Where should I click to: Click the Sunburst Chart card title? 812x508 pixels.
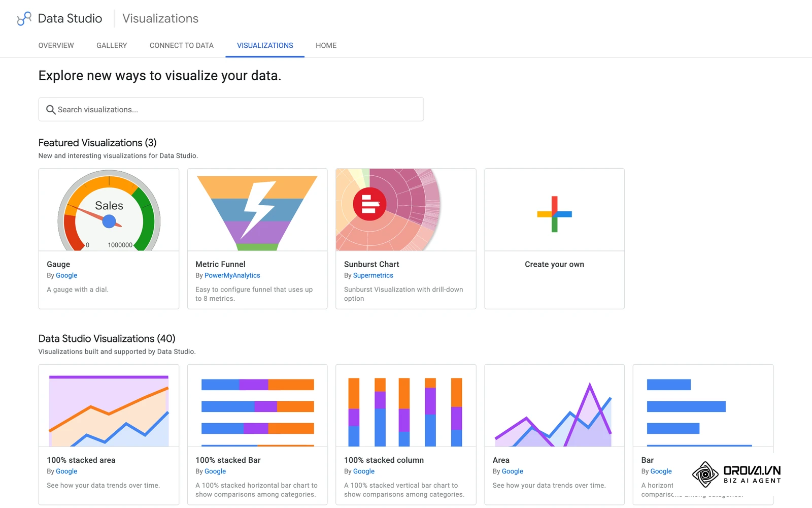[371, 264]
